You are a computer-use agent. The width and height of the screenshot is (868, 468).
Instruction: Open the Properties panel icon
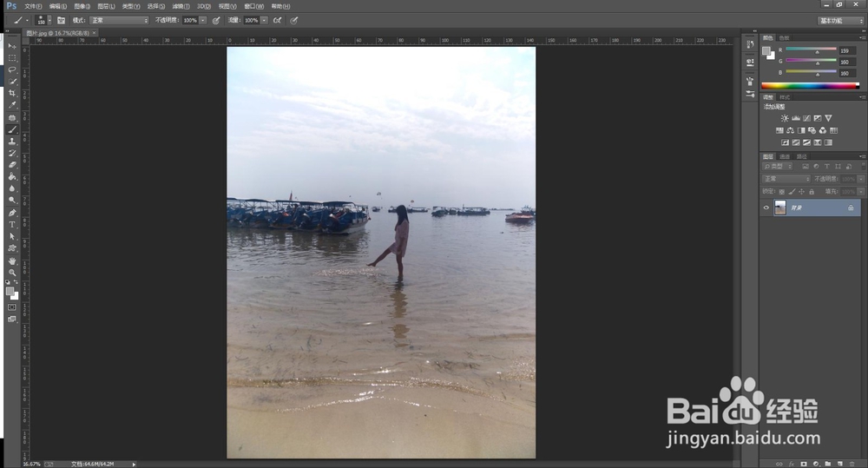point(750,62)
